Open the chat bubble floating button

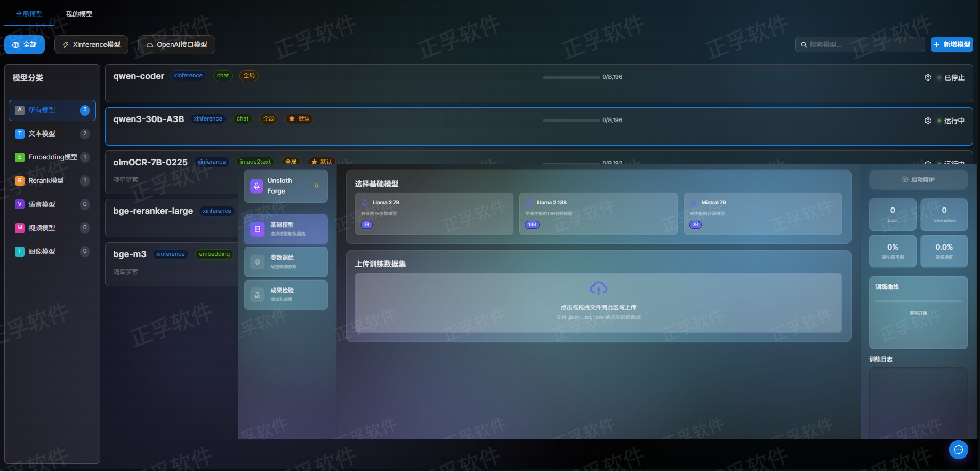[958, 450]
